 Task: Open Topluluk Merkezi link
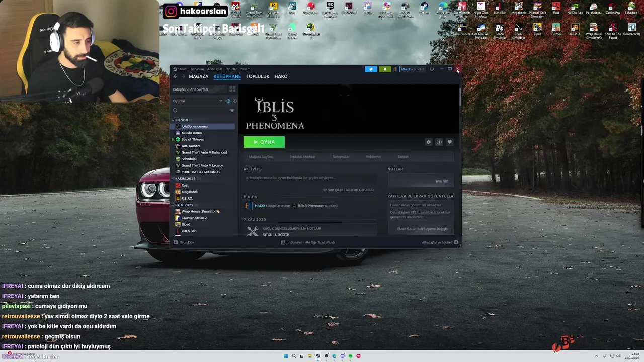click(x=302, y=157)
